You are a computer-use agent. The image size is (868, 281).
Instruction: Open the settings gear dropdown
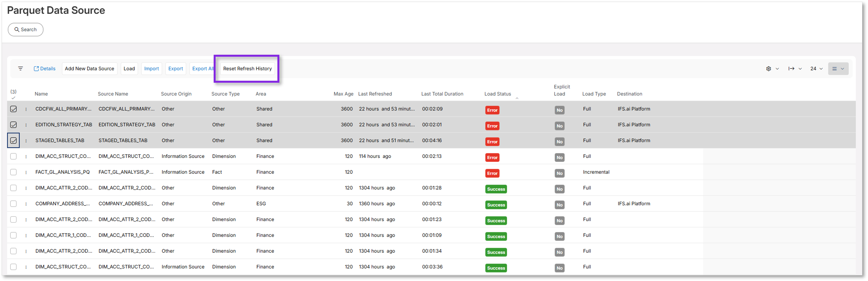point(772,68)
